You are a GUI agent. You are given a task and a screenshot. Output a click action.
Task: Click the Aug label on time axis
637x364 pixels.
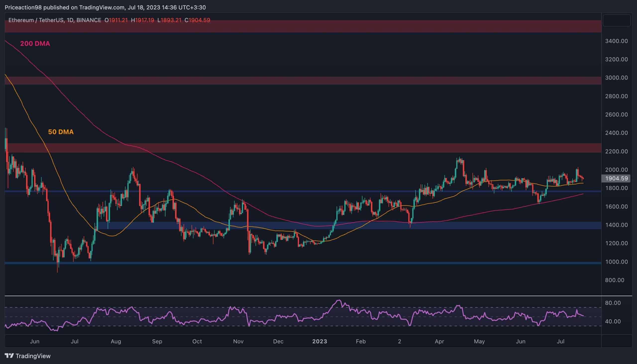pyautogui.click(x=116, y=342)
